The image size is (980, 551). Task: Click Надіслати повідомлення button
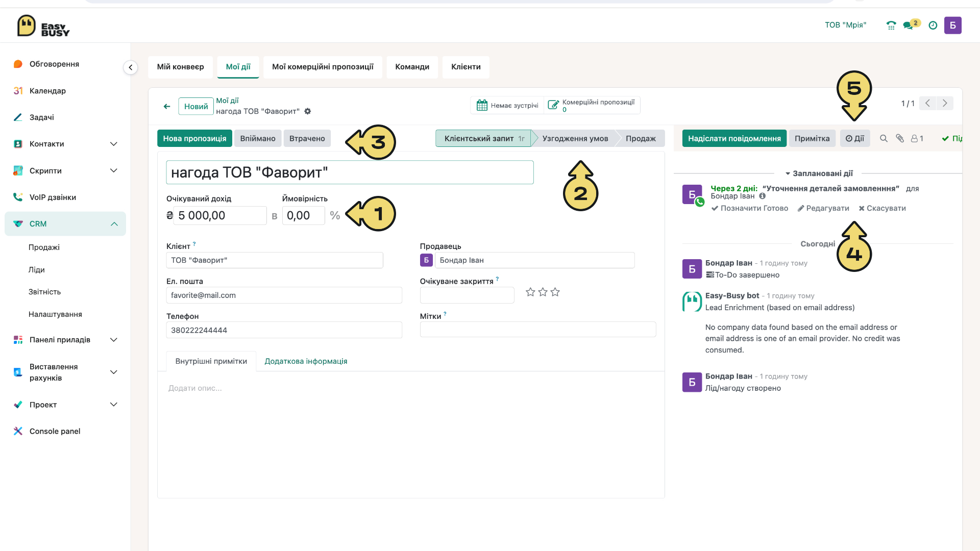734,138
